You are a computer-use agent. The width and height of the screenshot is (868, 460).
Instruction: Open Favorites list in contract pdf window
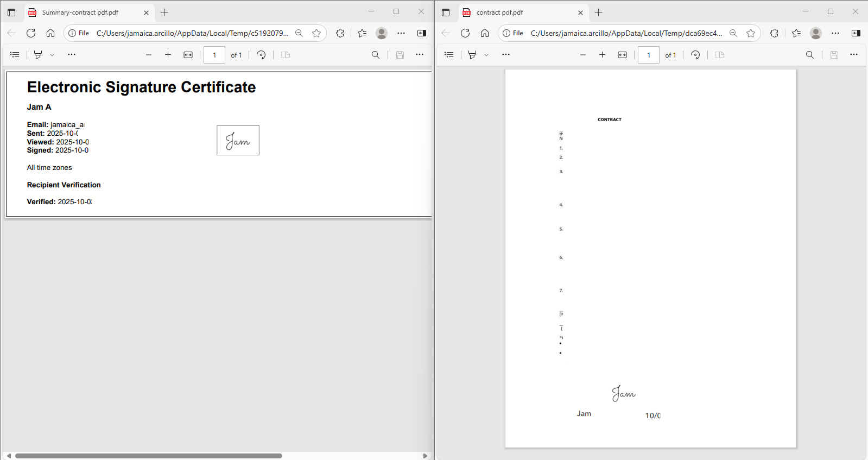[x=796, y=33]
